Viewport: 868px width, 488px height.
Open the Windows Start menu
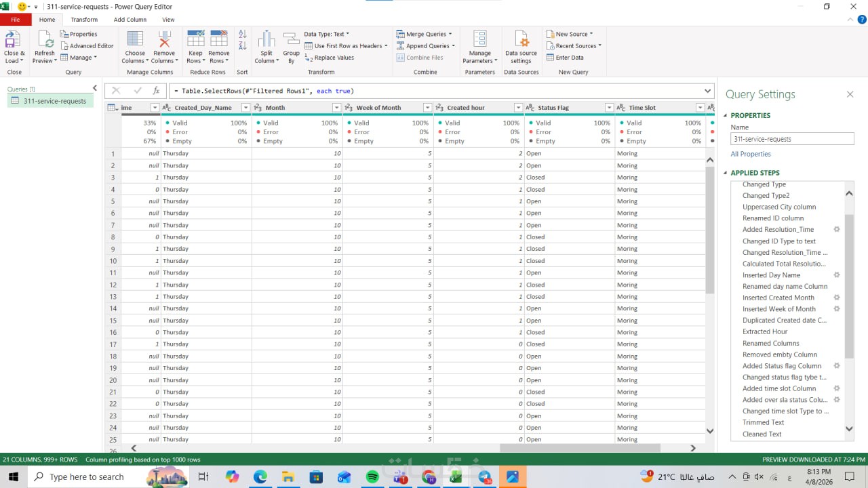pos(14,477)
